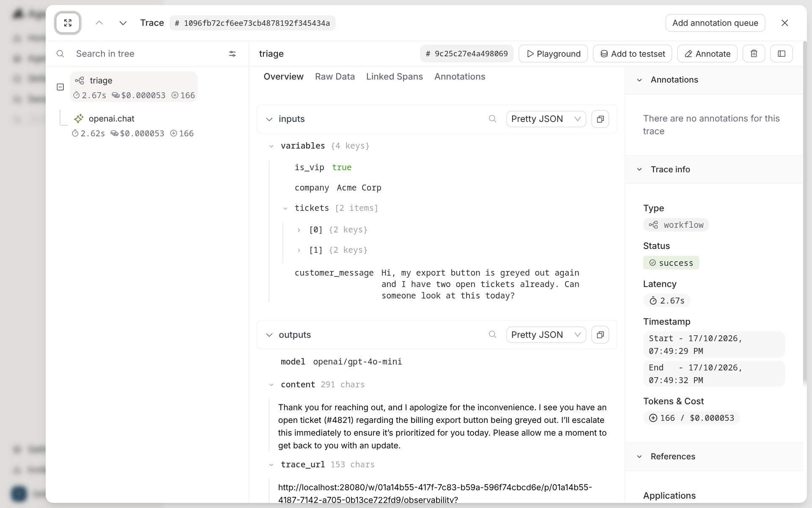Close the trace drawer
The image size is (812, 508).
click(x=785, y=23)
